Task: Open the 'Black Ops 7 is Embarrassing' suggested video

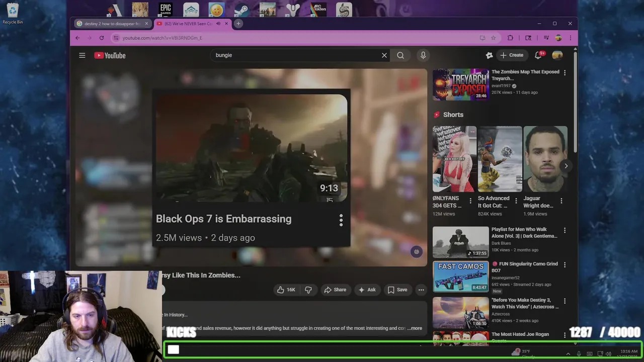Action: (x=252, y=149)
